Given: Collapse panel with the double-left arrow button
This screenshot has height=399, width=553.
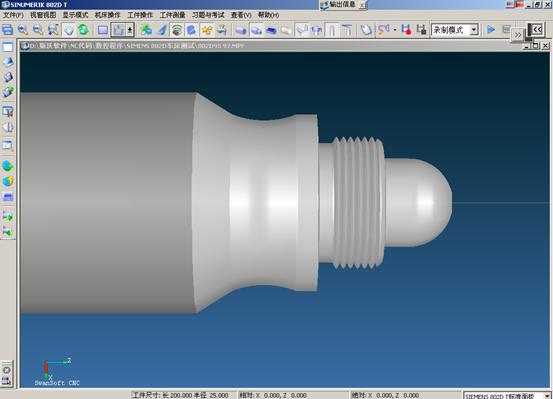Looking at the screenshot, I should (x=537, y=29).
